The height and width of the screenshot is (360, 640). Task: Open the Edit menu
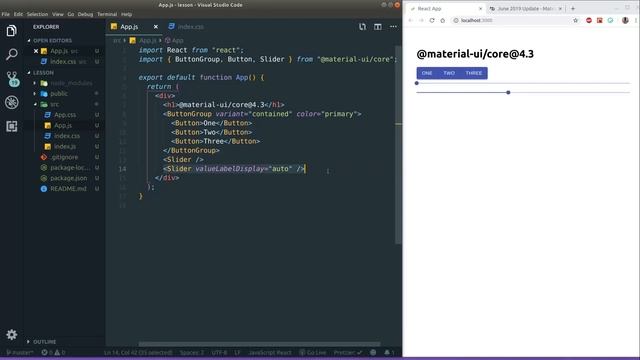pos(18,14)
